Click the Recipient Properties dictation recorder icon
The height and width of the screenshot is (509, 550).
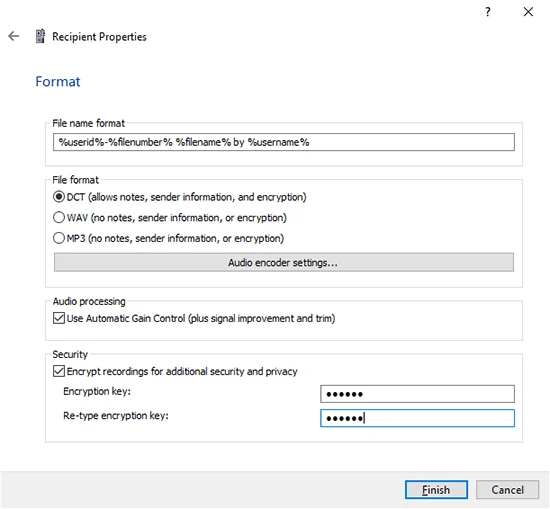40,36
